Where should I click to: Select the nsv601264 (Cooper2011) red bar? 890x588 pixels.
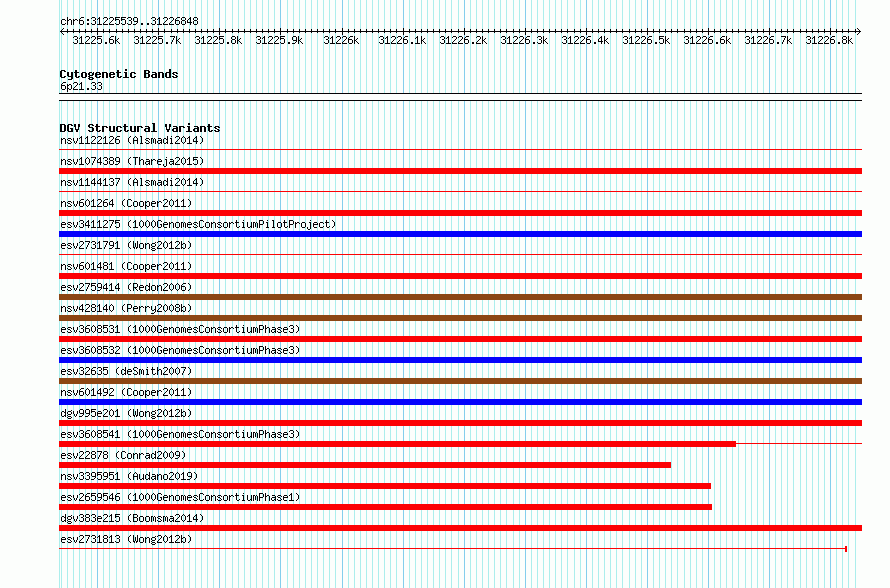click(460, 213)
